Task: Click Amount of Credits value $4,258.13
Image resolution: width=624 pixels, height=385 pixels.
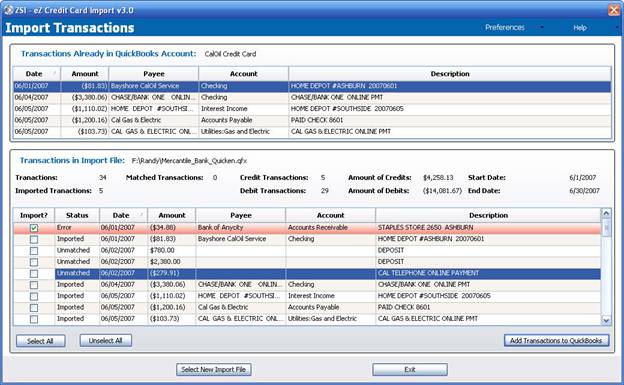Action: click(438, 178)
